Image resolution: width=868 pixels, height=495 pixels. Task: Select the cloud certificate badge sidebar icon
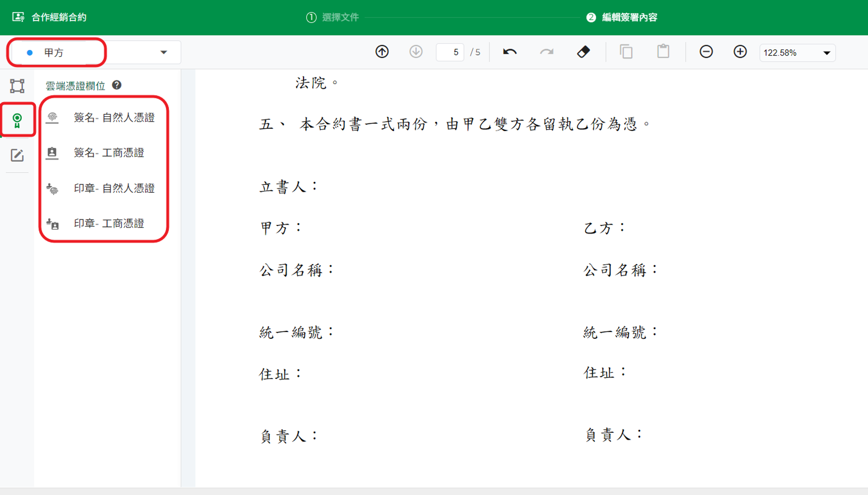click(x=17, y=120)
